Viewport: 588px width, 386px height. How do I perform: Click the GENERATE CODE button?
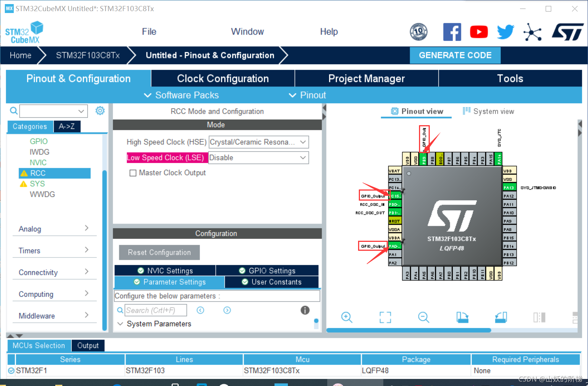coord(455,55)
